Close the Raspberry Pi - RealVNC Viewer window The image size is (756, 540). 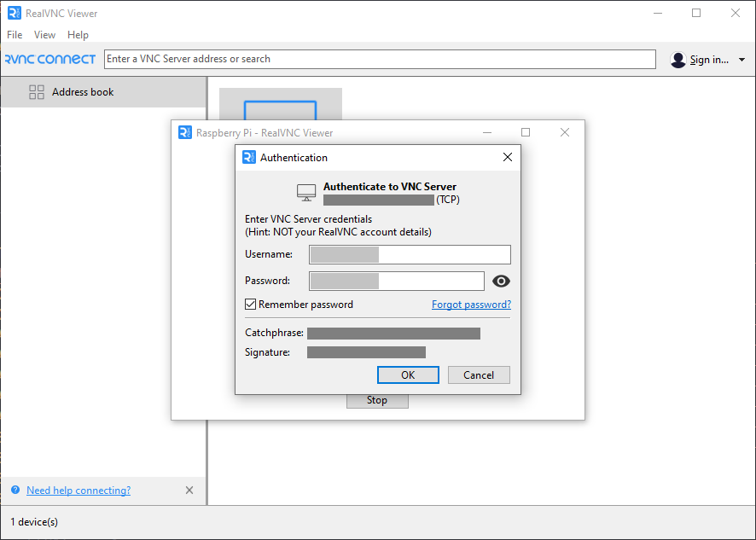pyautogui.click(x=565, y=132)
